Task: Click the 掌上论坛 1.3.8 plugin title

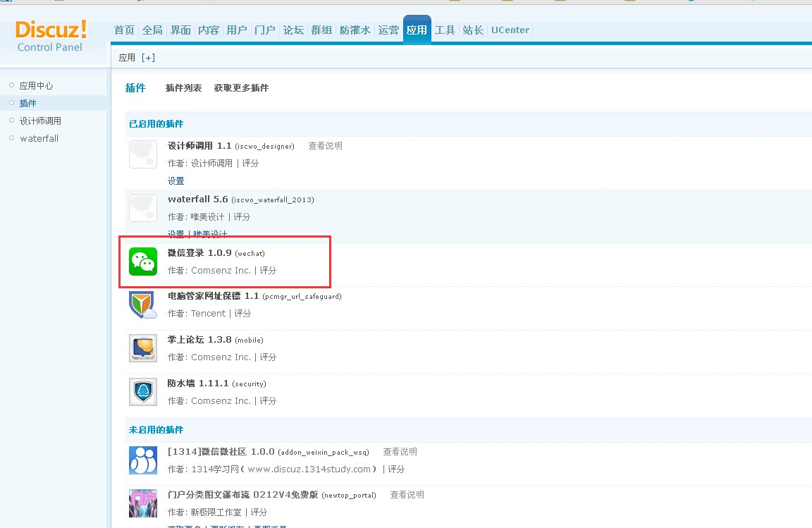Action: pos(199,339)
